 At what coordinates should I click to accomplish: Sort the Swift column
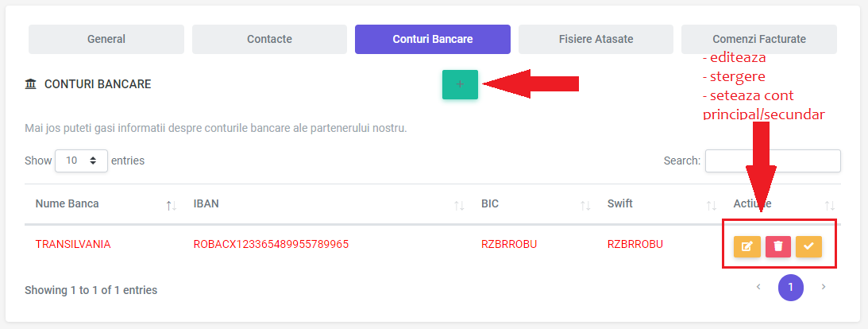(712, 206)
